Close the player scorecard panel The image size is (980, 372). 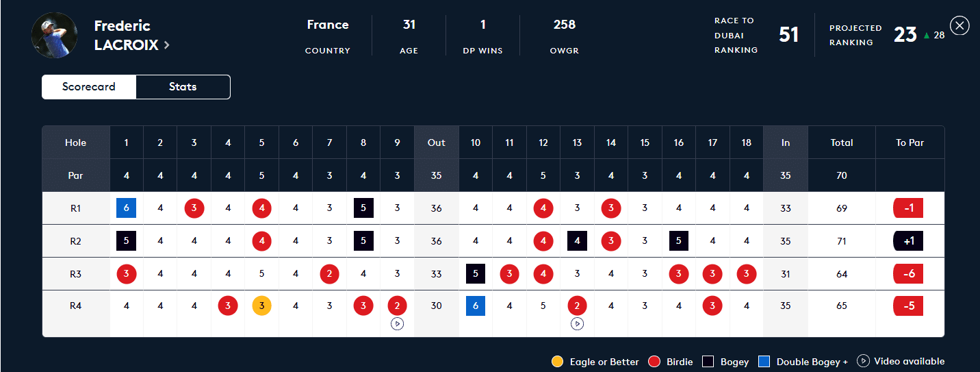click(x=959, y=26)
